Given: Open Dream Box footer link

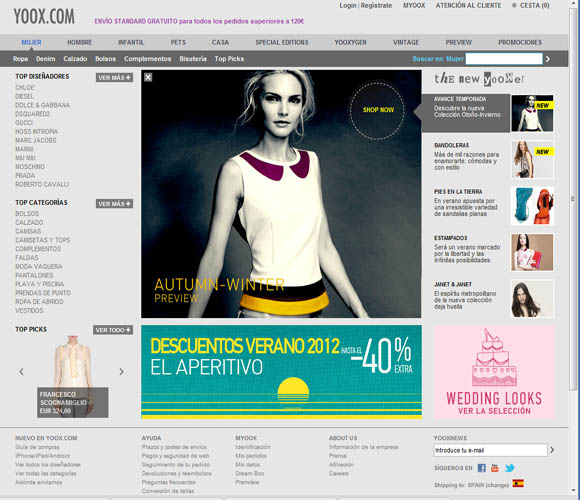Looking at the screenshot, I should pyautogui.click(x=250, y=473).
